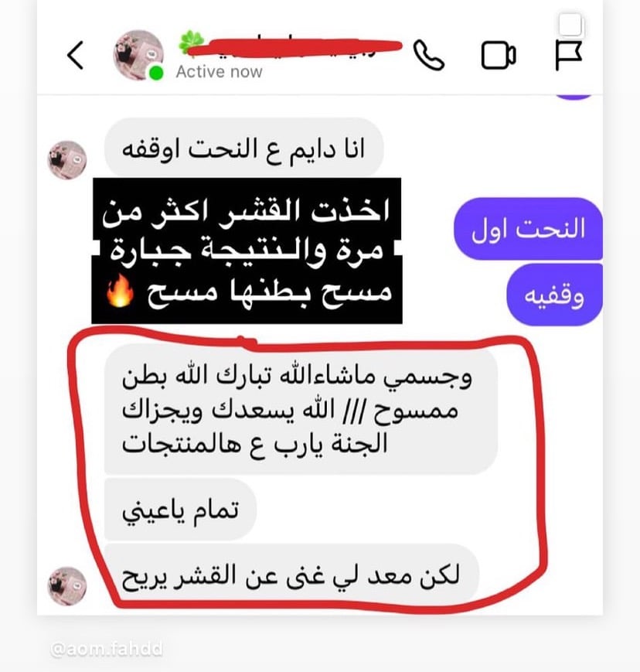Tap avatar beside 'انا دايم ع النحت اوقفه'
The height and width of the screenshot is (672, 640).
66,160
